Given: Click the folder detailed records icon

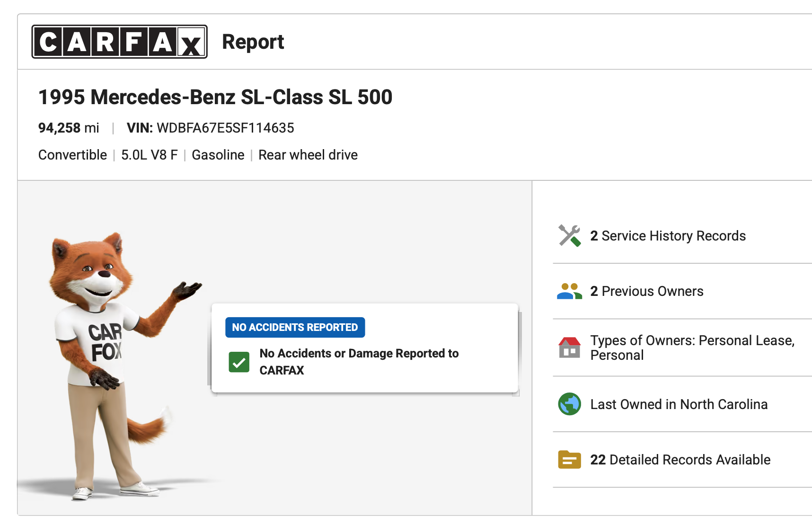Looking at the screenshot, I should (569, 459).
